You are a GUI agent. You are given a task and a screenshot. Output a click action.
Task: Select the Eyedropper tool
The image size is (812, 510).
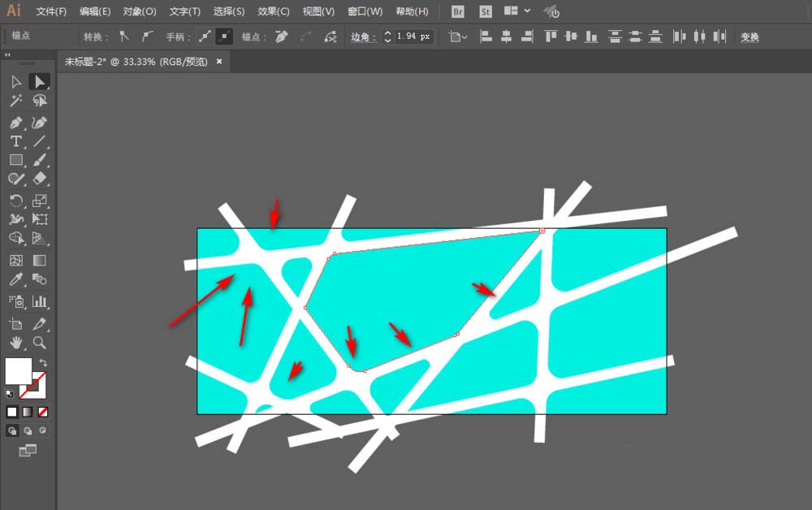tap(16, 279)
